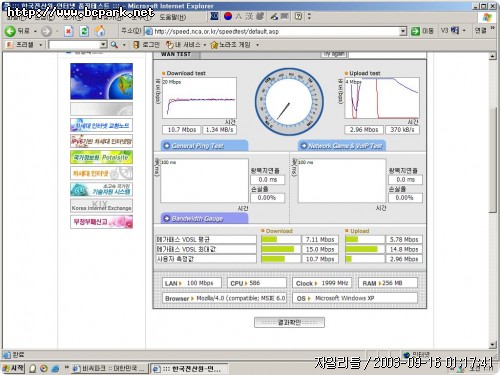This screenshot has width=500, height=375.
Task: Select the General Ping Test tab
Action: pos(204,146)
